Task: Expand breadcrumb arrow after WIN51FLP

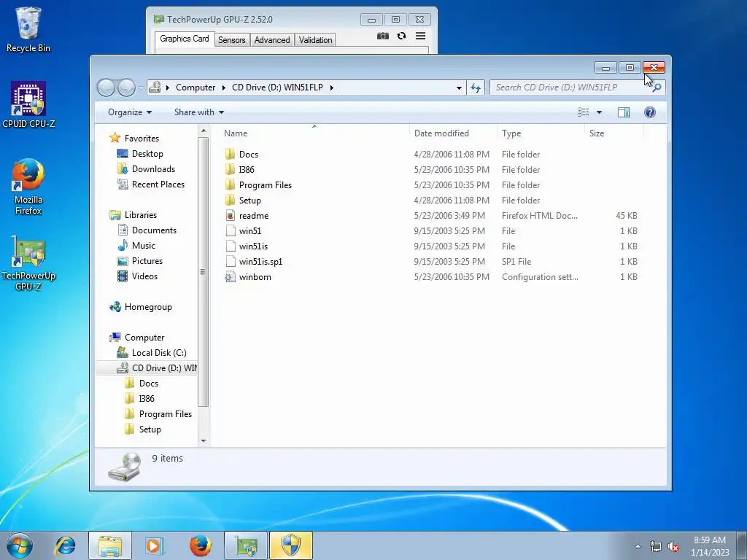Action: coord(332,87)
